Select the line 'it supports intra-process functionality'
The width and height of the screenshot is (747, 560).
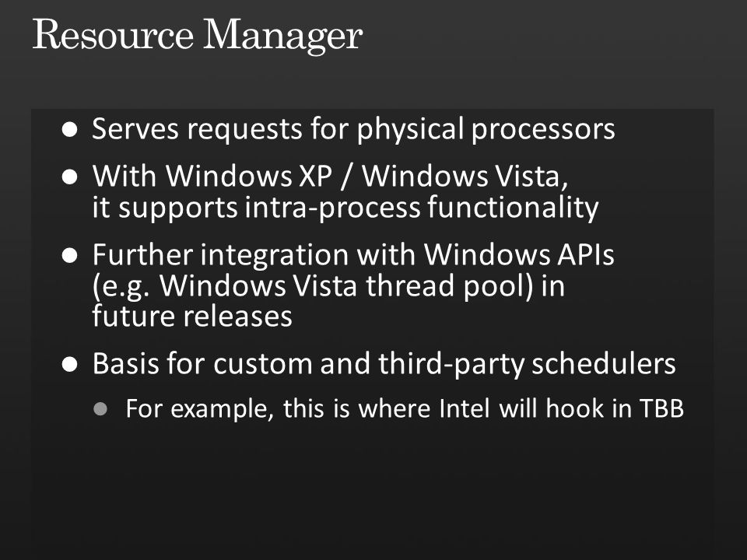(345, 208)
